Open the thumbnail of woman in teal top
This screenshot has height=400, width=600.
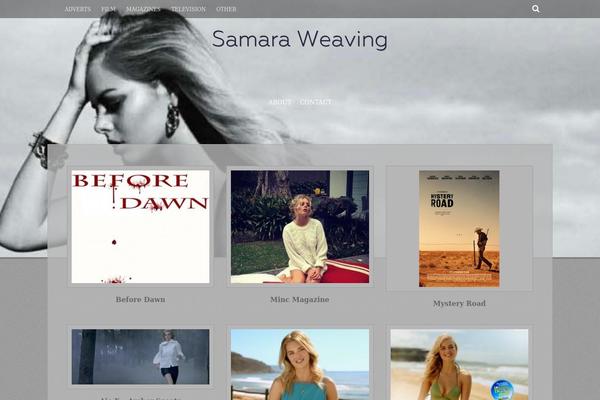(x=300, y=364)
